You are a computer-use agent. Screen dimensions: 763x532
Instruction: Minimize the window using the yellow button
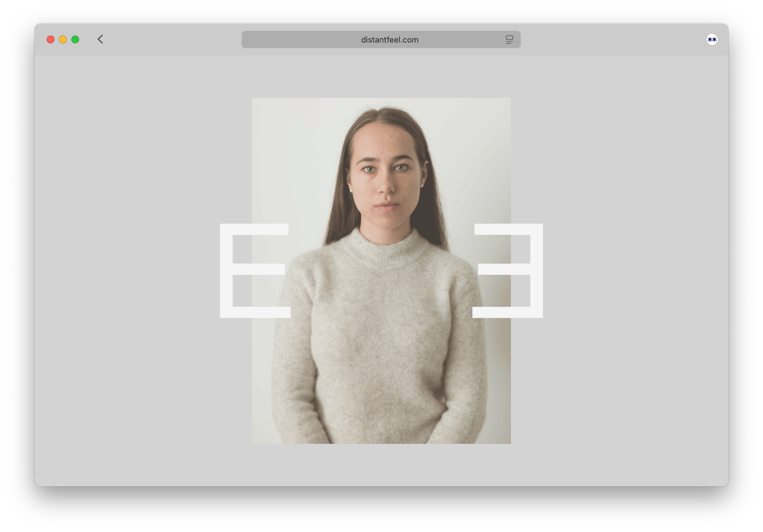click(x=63, y=39)
